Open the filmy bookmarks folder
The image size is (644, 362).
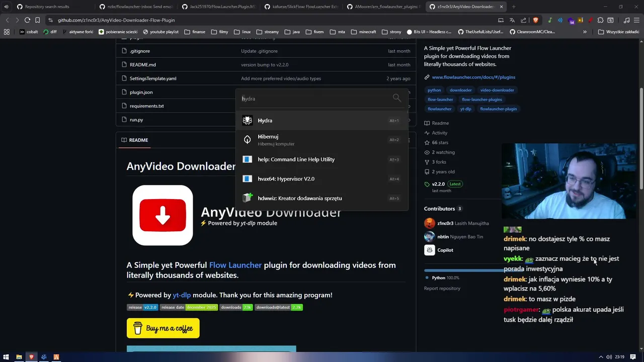point(219,32)
